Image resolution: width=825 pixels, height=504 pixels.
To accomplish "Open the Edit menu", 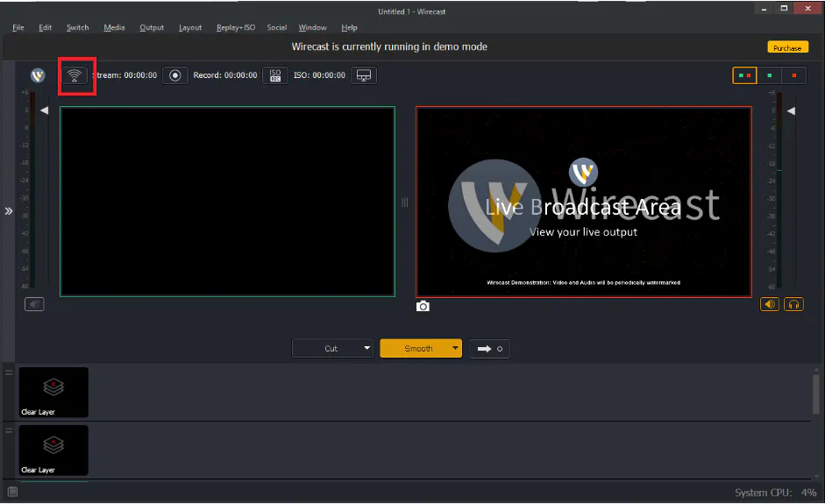I will (x=46, y=27).
